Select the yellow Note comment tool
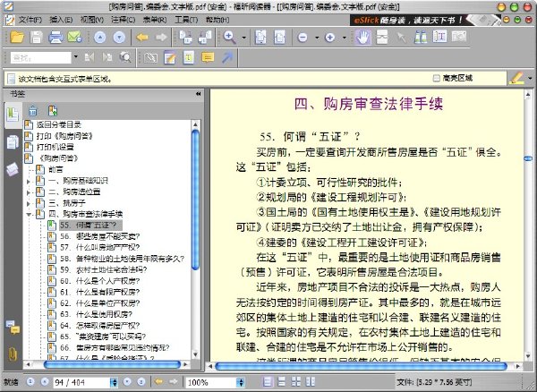 point(208,57)
